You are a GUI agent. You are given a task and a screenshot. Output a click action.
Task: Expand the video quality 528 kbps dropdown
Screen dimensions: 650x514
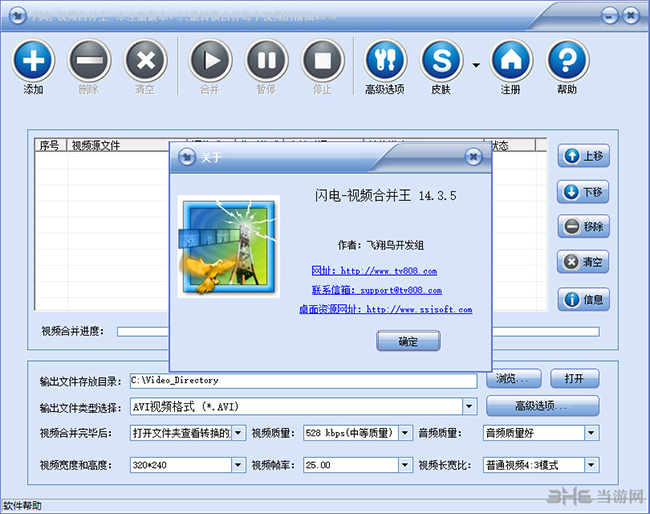point(405,433)
